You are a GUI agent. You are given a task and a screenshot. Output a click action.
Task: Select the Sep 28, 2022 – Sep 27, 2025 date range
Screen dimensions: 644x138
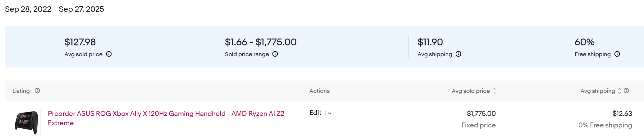point(54,9)
